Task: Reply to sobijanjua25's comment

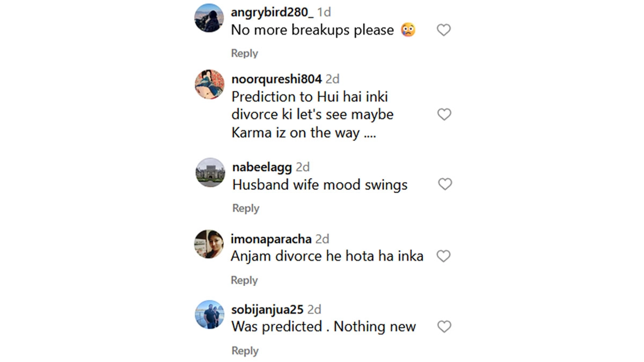Action: click(245, 351)
